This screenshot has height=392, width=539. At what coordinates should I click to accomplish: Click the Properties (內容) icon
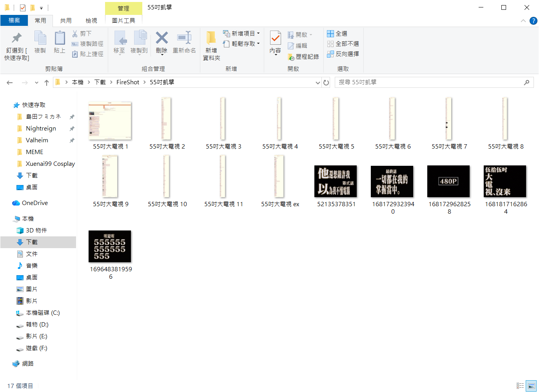(275, 38)
